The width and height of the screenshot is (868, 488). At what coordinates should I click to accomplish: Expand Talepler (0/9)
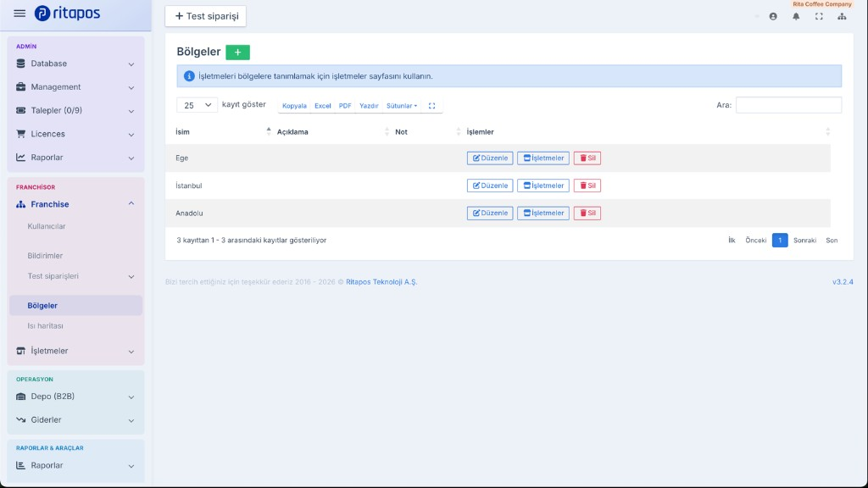(75, 111)
